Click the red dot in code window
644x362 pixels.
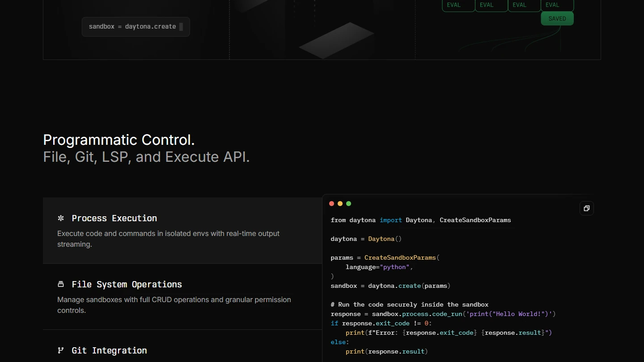click(331, 204)
